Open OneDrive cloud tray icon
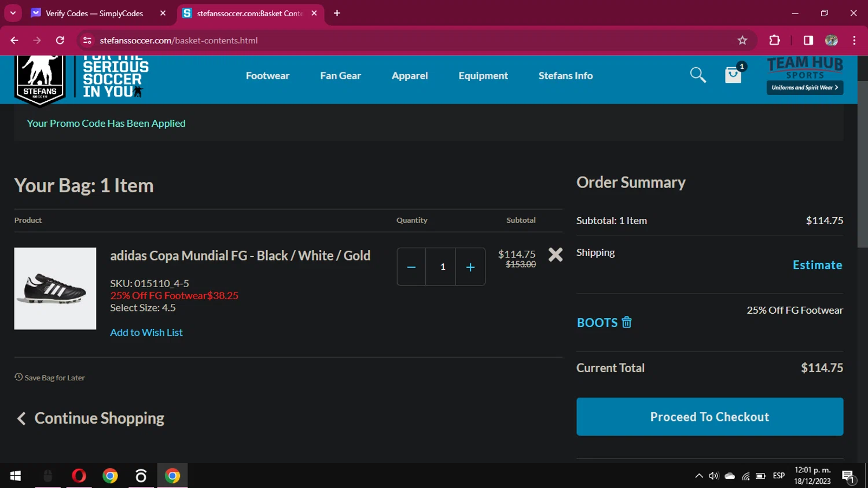Viewport: 868px width, 488px height. tap(730, 476)
